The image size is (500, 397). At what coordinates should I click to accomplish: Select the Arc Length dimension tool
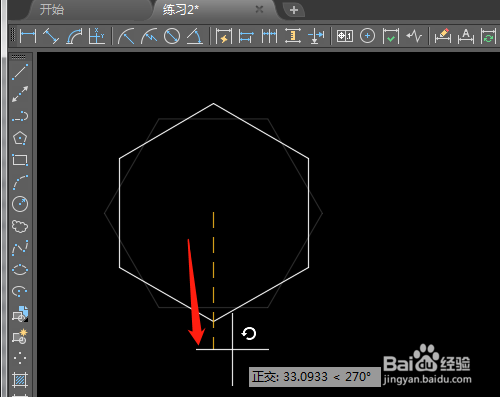click(x=74, y=36)
